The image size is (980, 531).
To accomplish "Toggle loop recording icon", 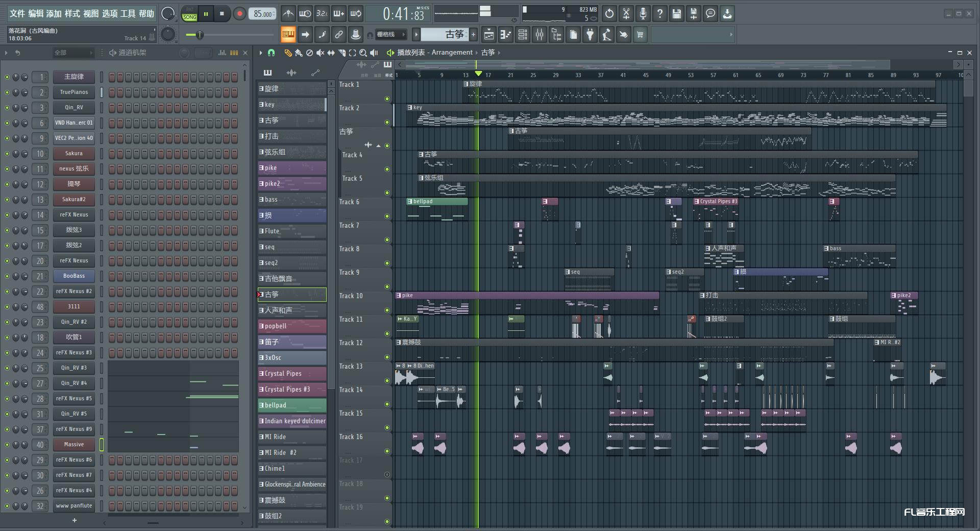I will click(x=356, y=14).
